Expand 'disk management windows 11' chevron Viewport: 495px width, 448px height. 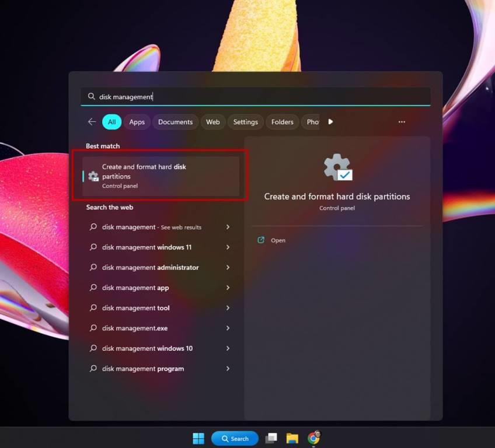(x=228, y=247)
